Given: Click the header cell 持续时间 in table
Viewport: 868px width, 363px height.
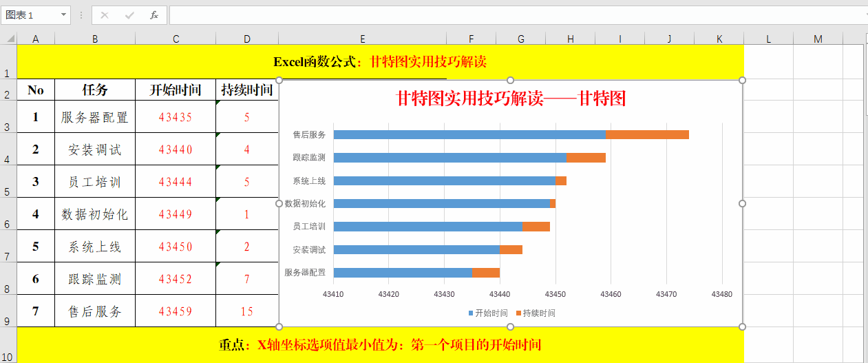Looking at the screenshot, I should point(247,90).
